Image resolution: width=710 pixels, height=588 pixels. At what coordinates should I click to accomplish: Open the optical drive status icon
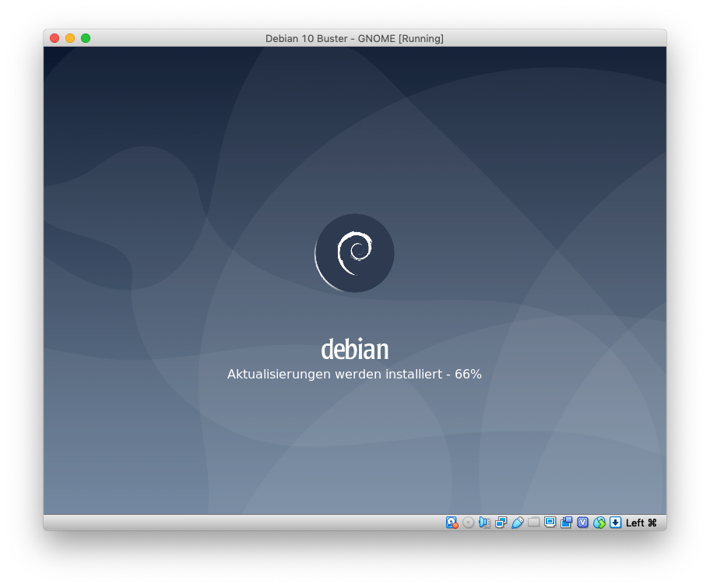coord(468,523)
